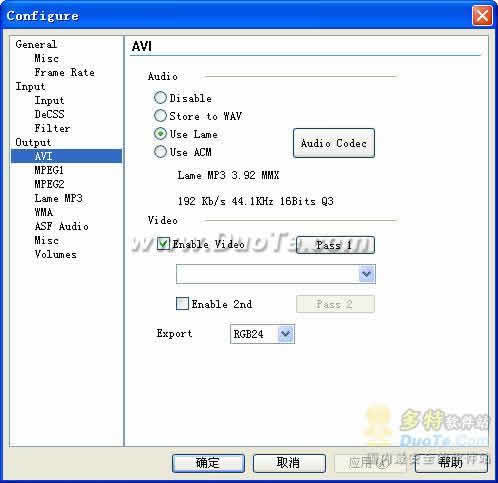Click the Pass 2 button
498x483 pixels.
coord(335,304)
